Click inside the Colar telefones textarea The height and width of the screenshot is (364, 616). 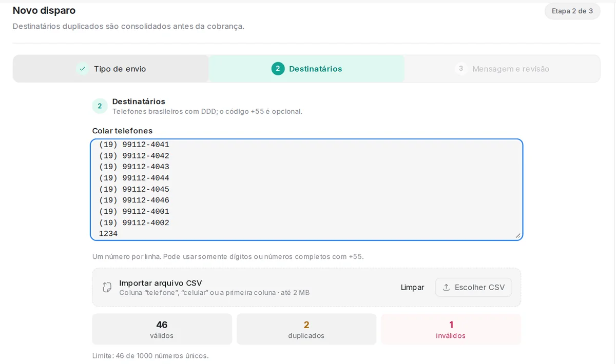(306, 189)
